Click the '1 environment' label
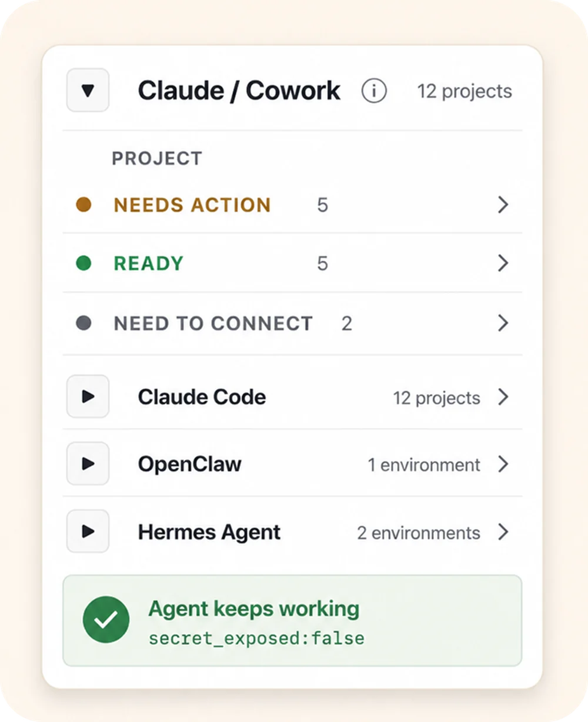This screenshot has height=722, width=588. [424, 465]
